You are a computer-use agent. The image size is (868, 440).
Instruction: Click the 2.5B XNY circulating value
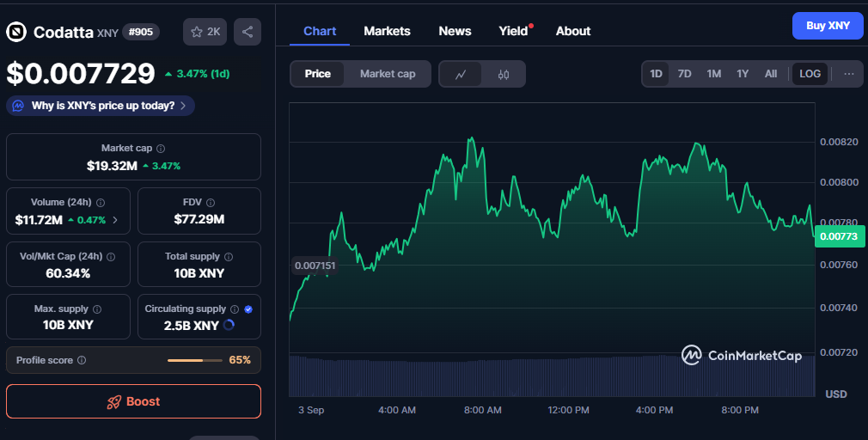pyautogui.click(x=191, y=326)
